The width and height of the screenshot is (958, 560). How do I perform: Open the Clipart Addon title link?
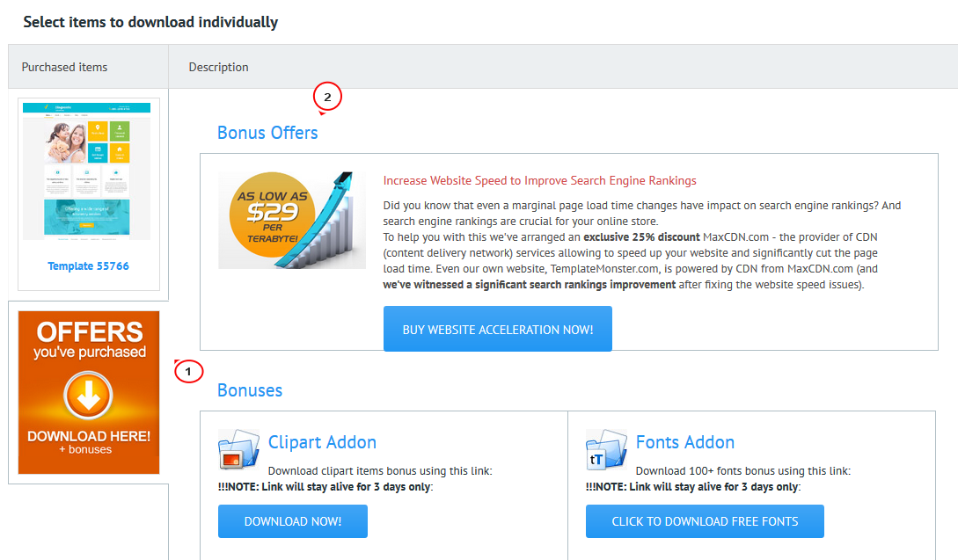point(322,442)
